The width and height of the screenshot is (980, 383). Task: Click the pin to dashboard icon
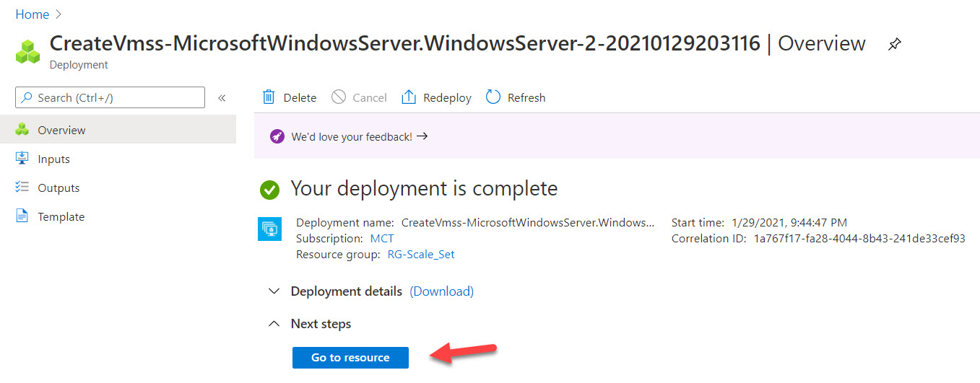[894, 45]
